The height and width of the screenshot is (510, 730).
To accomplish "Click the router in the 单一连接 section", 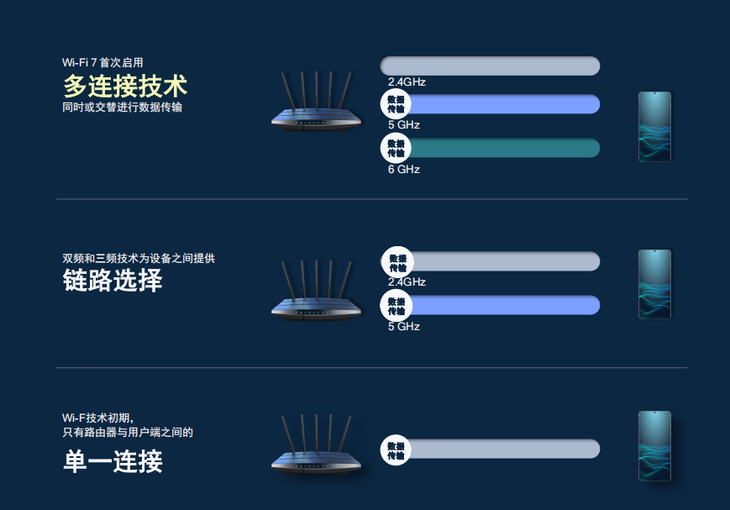I will [316, 447].
